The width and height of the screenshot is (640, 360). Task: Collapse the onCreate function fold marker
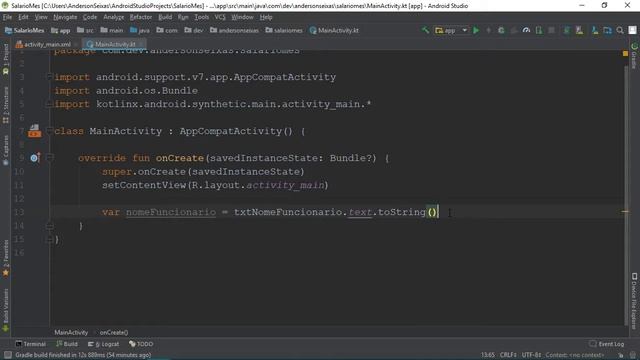click(49, 158)
